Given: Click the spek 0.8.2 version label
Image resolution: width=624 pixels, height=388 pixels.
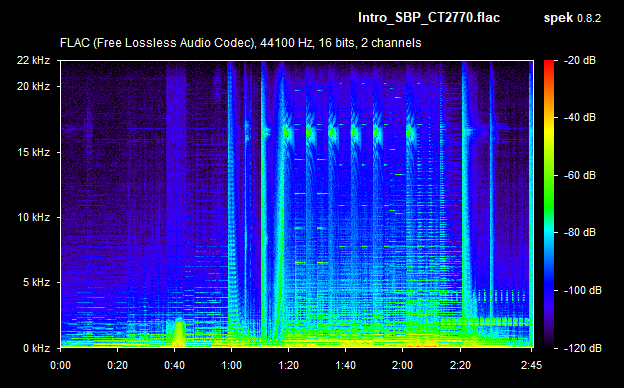Looking at the screenshot, I should tap(572, 18).
